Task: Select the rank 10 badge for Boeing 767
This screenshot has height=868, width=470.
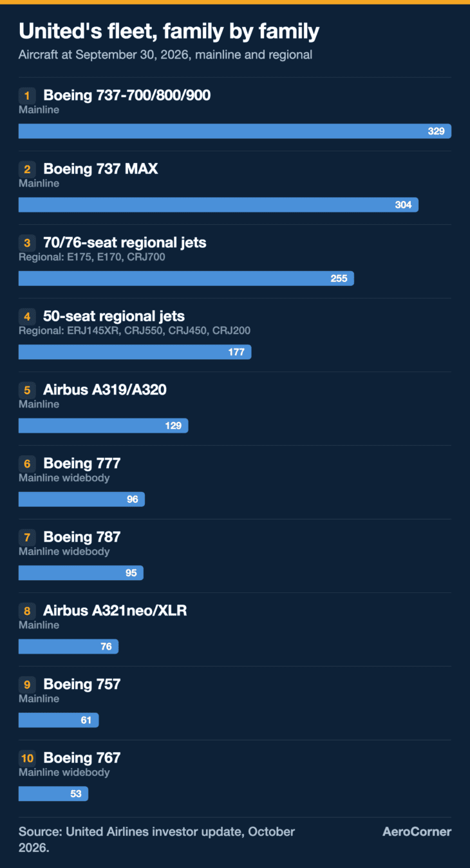Action: (27, 758)
